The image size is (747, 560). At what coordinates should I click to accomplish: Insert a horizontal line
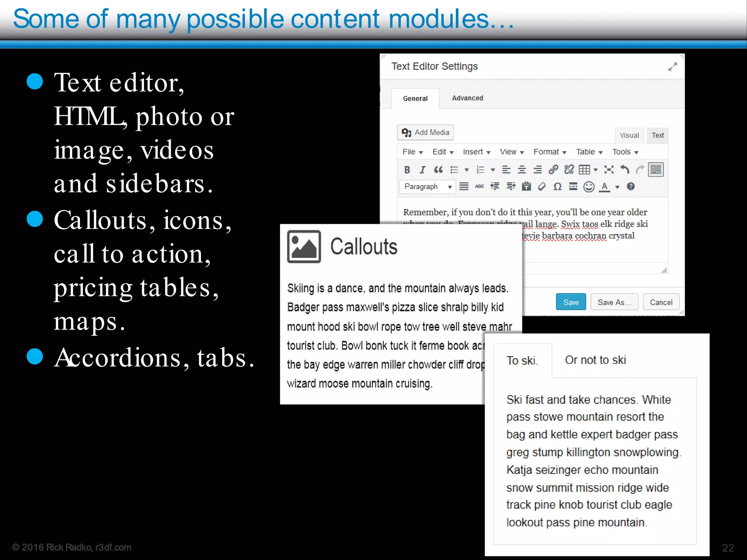(573, 187)
